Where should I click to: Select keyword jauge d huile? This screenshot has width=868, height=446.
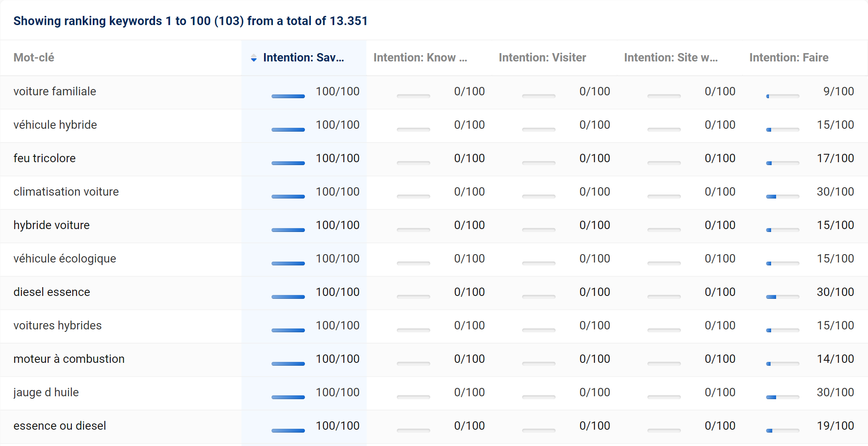(x=46, y=392)
